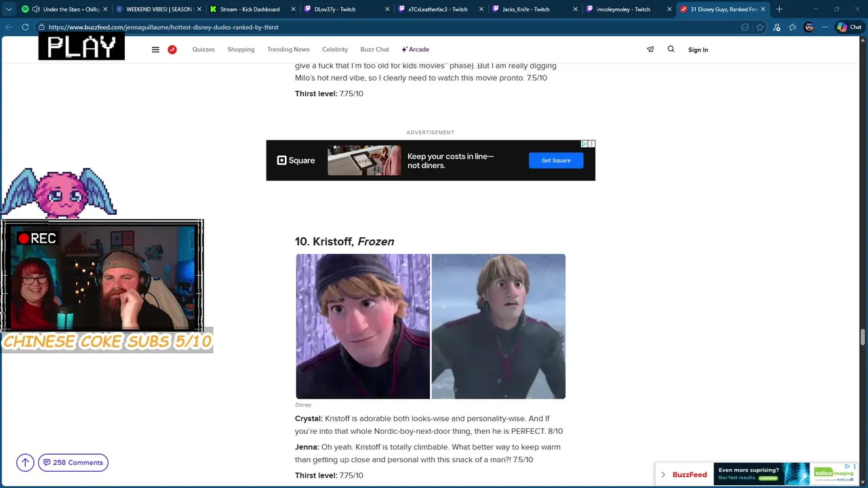Screen dimensions: 868x488
Task: Click the scrollbar down arrow
Action: (x=863, y=483)
